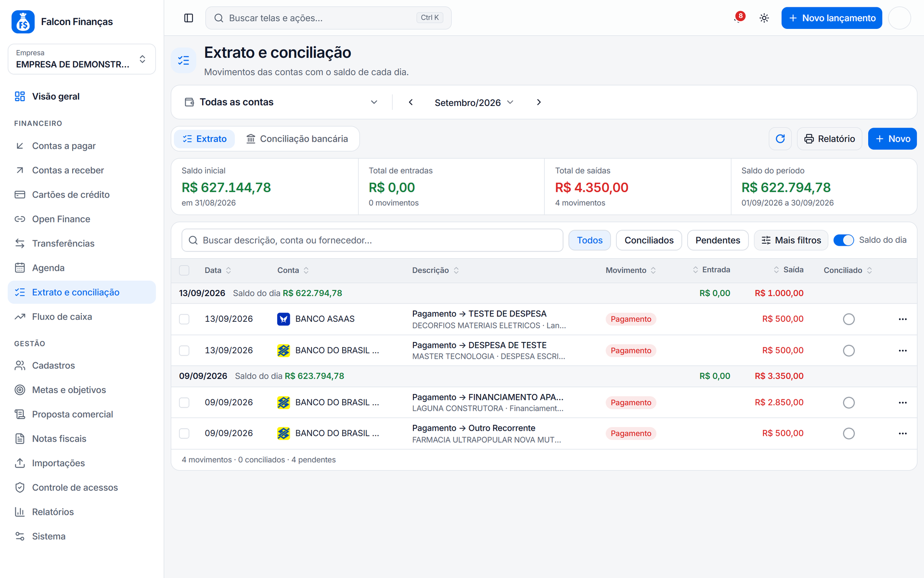The height and width of the screenshot is (578, 924).
Task: Click the BANCO ASAAS bank logo
Action: [x=283, y=319]
